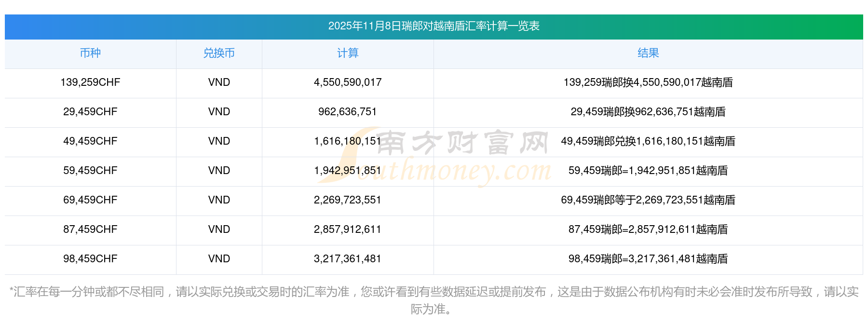
Task: Click the 1,942,951,851 calculation value
Action: tap(348, 171)
